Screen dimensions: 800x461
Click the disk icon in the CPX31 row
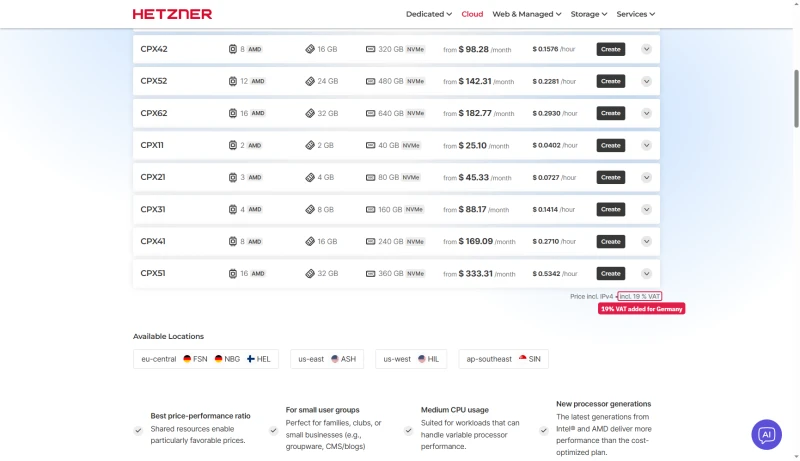pos(370,210)
